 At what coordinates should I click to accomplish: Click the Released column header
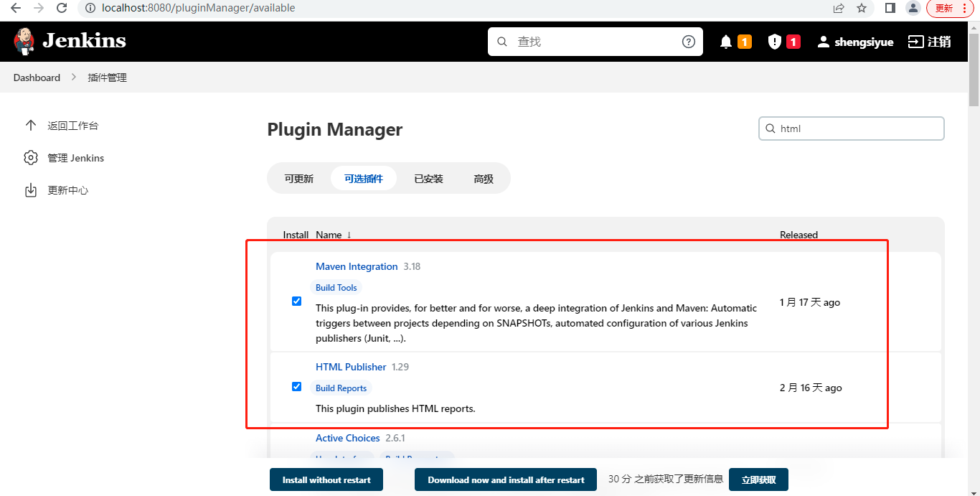pyautogui.click(x=798, y=235)
